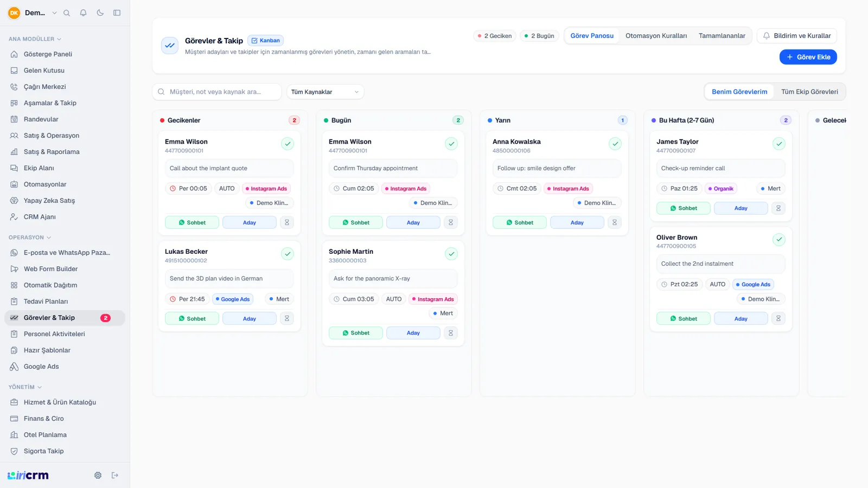Screen dimensions: 868x488
Task: Open Yapay Zeka Satış module
Action: 65,201
